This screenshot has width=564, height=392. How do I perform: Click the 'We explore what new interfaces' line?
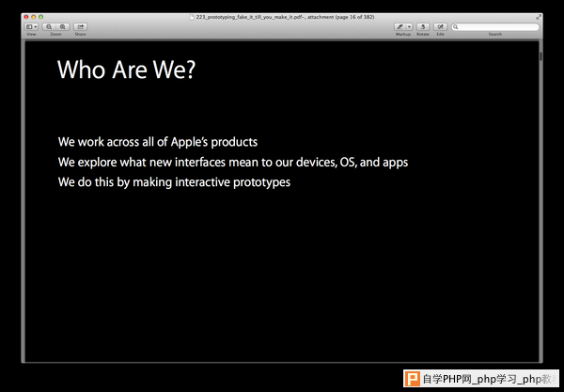(233, 163)
